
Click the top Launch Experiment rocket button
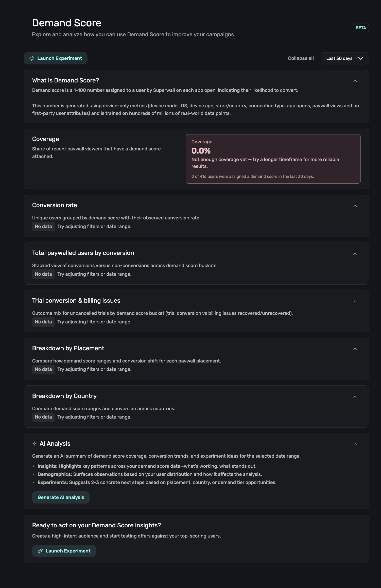(x=56, y=58)
